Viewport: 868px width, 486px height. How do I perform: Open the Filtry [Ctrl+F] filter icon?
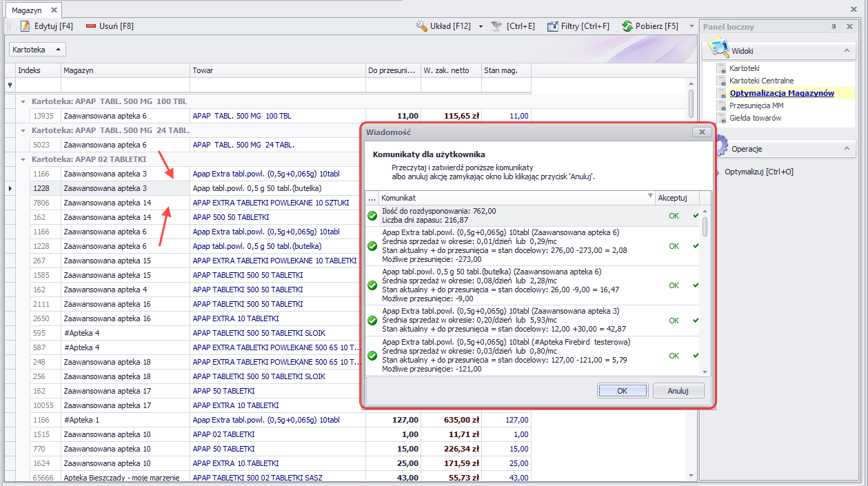552,26
